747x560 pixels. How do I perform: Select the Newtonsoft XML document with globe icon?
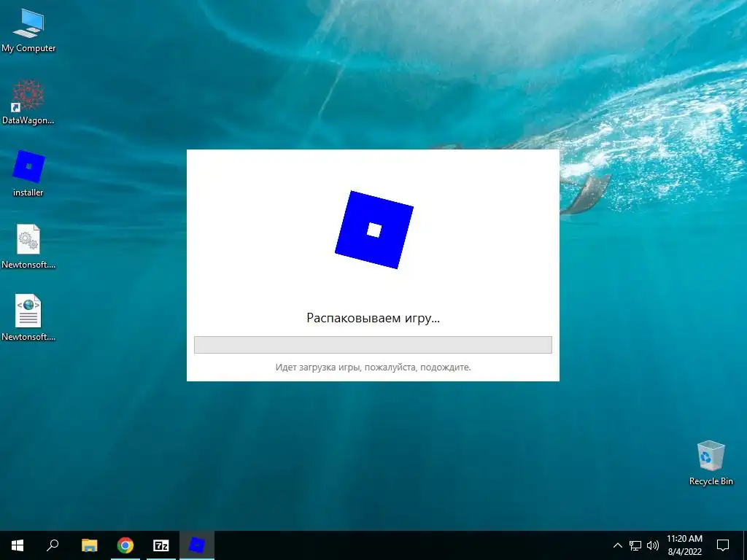pyautogui.click(x=28, y=318)
